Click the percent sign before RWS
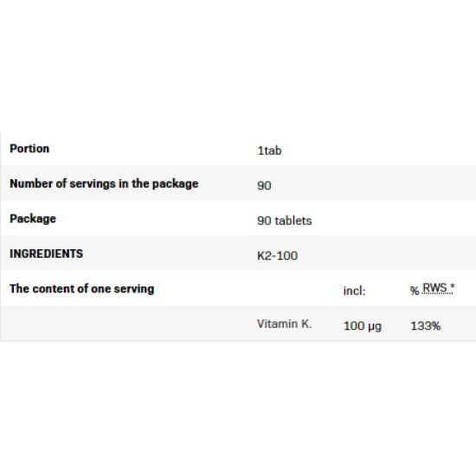The width and height of the screenshot is (476, 476). coord(415,291)
